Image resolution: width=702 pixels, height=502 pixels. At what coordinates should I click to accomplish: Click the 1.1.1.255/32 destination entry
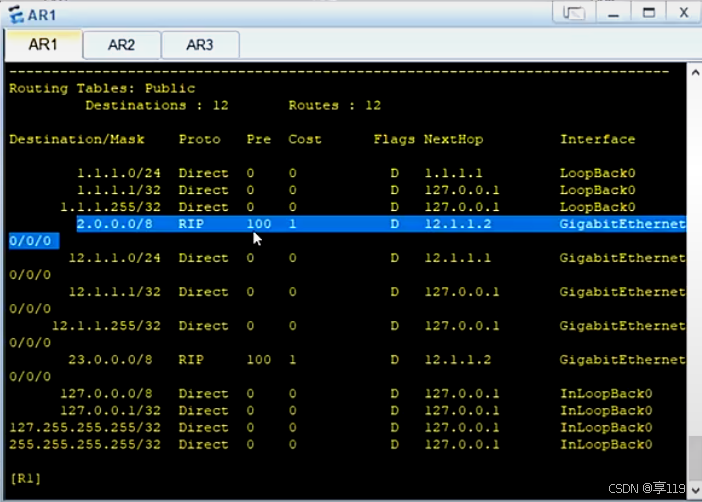point(110,207)
